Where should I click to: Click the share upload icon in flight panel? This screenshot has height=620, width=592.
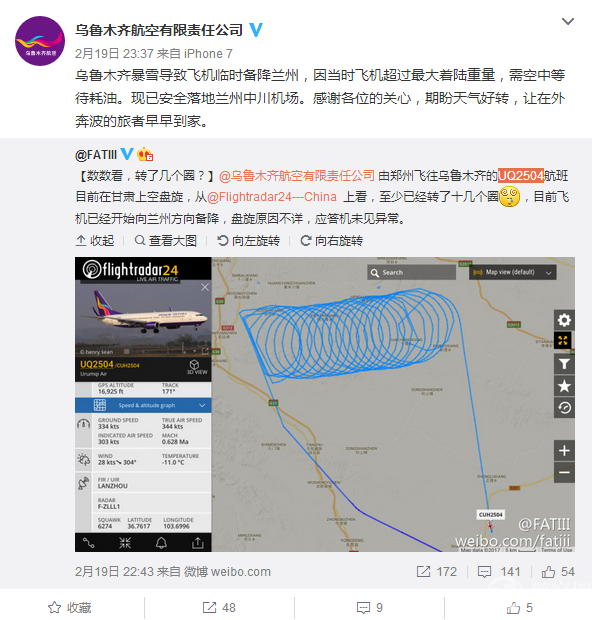click(197, 543)
